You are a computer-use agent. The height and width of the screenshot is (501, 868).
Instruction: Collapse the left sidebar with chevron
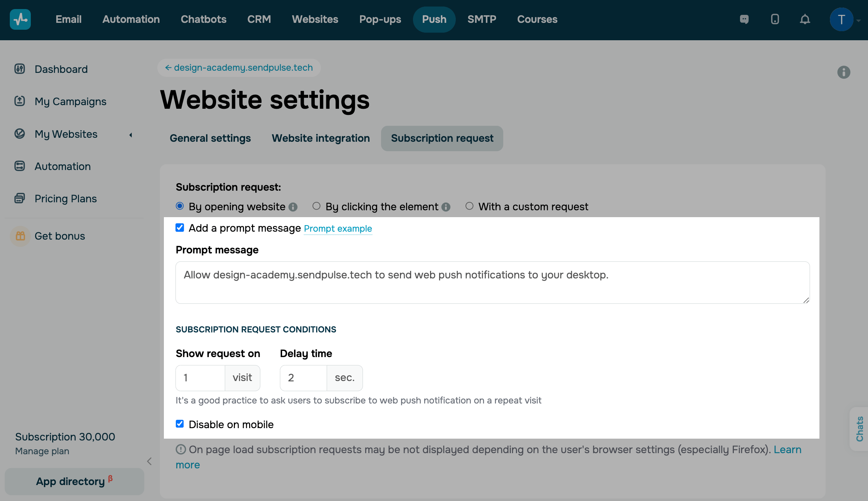149,461
